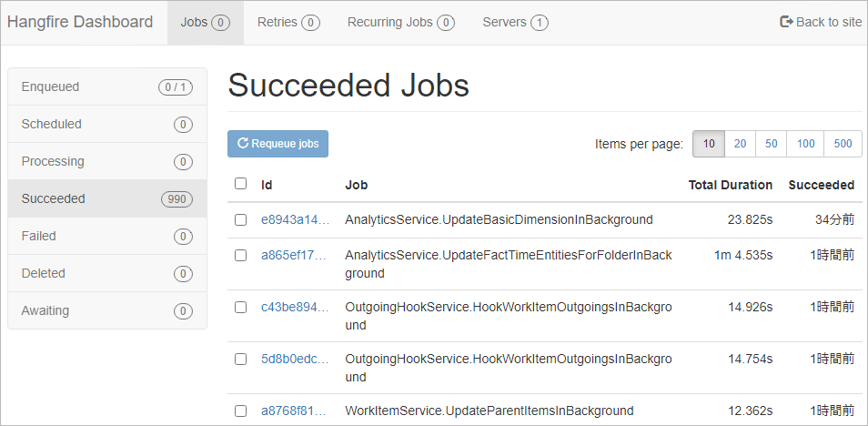Viewport: 868px width, 426px height.
Task: Set items per page to 500
Action: (843, 144)
